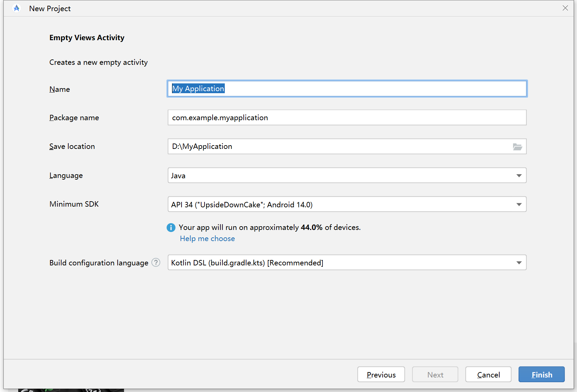The image size is (577, 392).
Task: Click the Package name input field
Action: (347, 117)
